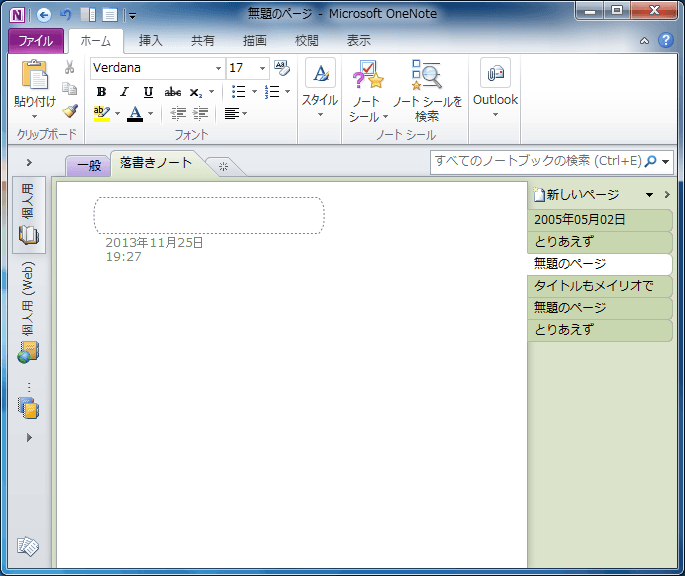Open the Verdana font name dropdown
The height and width of the screenshot is (576, 685).
[x=218, y=68]
